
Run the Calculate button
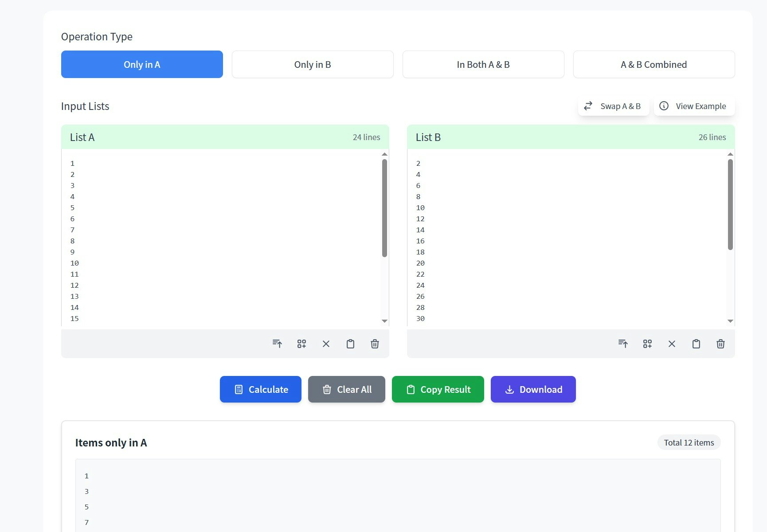[261, 389]
